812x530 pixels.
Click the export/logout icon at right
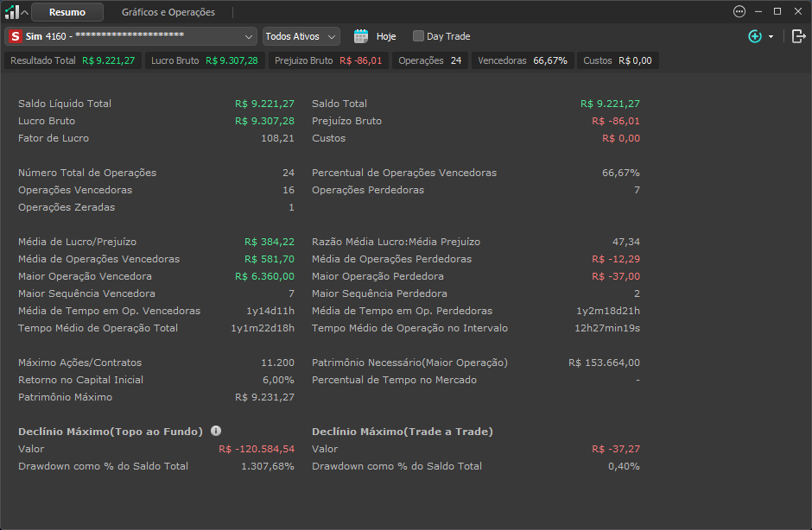[x=798, y=36]
